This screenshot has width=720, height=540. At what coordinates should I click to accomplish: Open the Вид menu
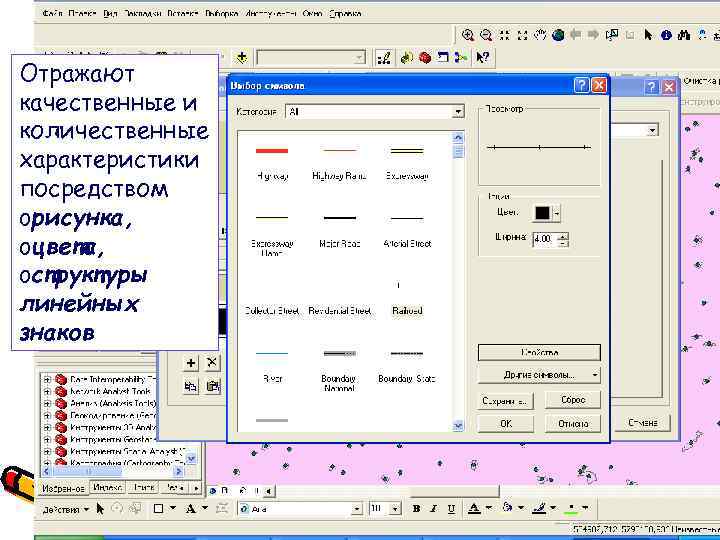tap(110, 14)
